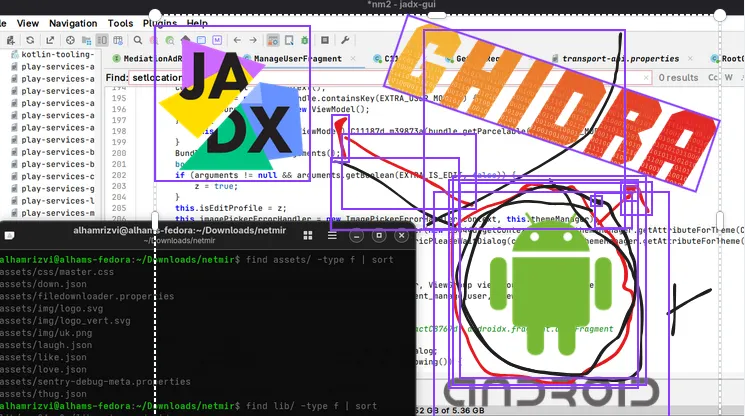The width and height of the screenshot is (745, 416).
Task: Click 'this.isEditProfile = z;' code line
Action: pyautogui.click(x=231, y=208)
